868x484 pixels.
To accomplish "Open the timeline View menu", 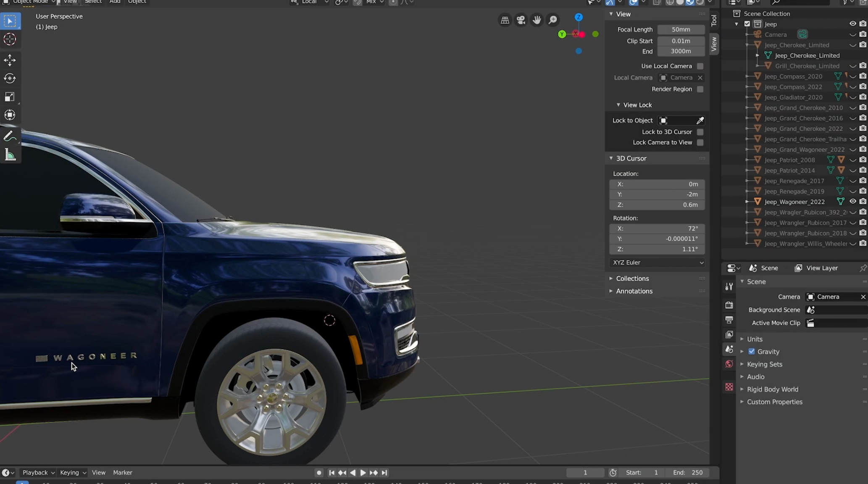I will pyautogui.click(x=99, y=473).
